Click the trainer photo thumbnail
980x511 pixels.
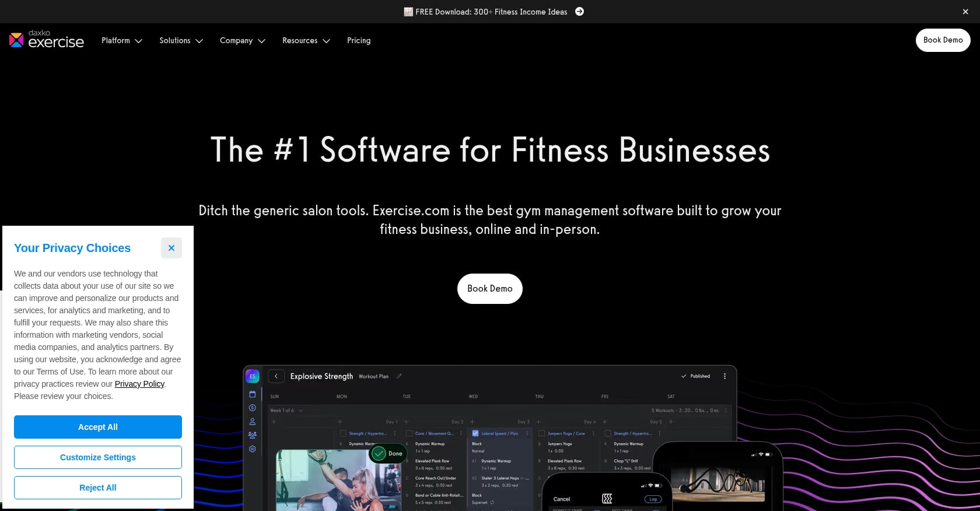click(338, 481)
